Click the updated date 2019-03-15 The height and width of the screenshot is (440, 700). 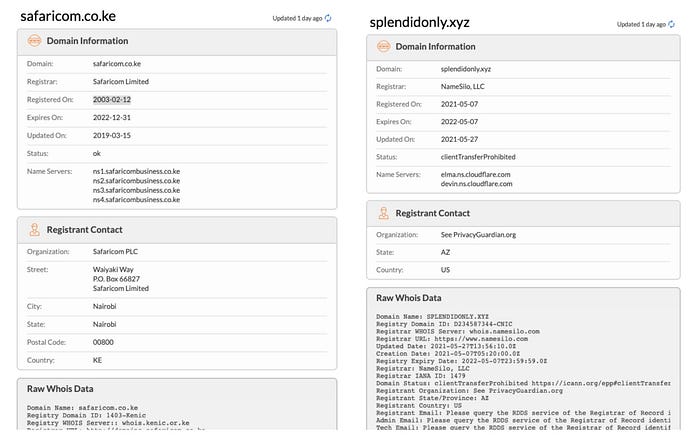[x=112, y=135]
